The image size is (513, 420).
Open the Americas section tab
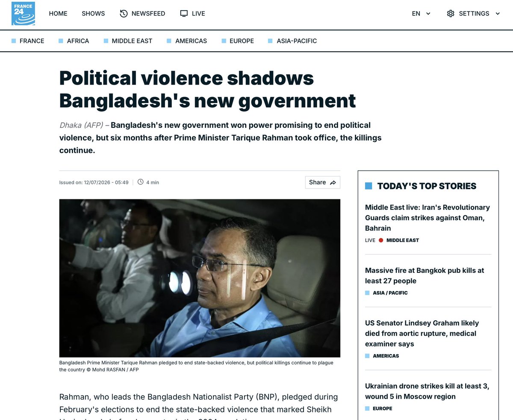click(187, 41)
